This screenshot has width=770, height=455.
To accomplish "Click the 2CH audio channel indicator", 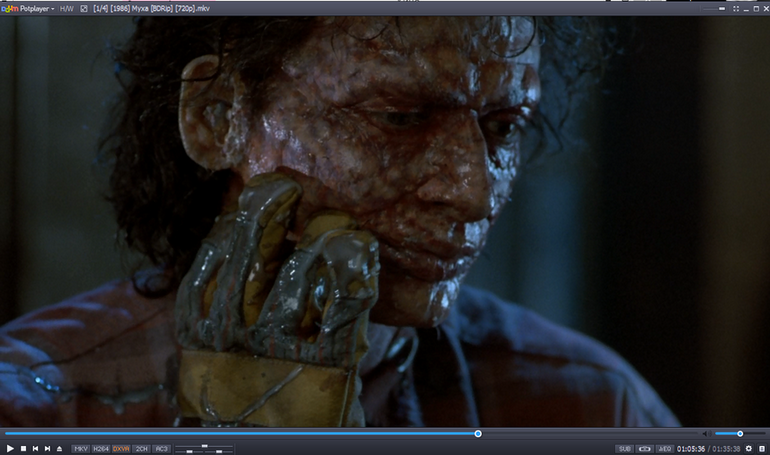I will (x=141, y=449).
